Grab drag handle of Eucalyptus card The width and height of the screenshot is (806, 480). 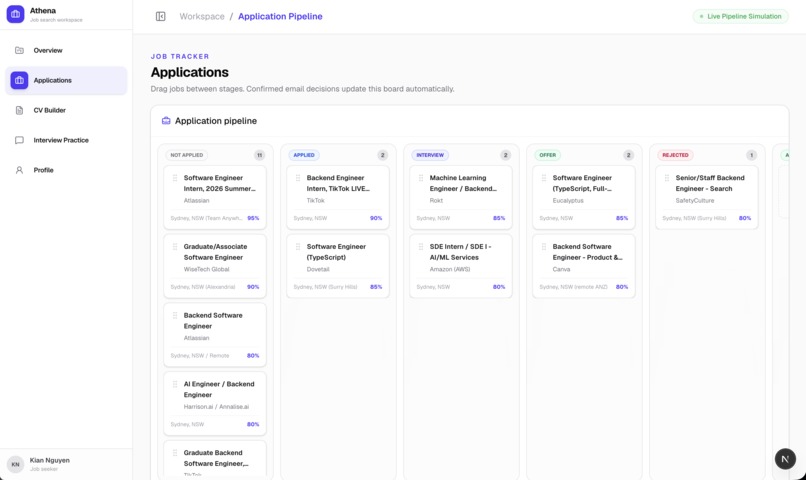[x=544, y=178]
